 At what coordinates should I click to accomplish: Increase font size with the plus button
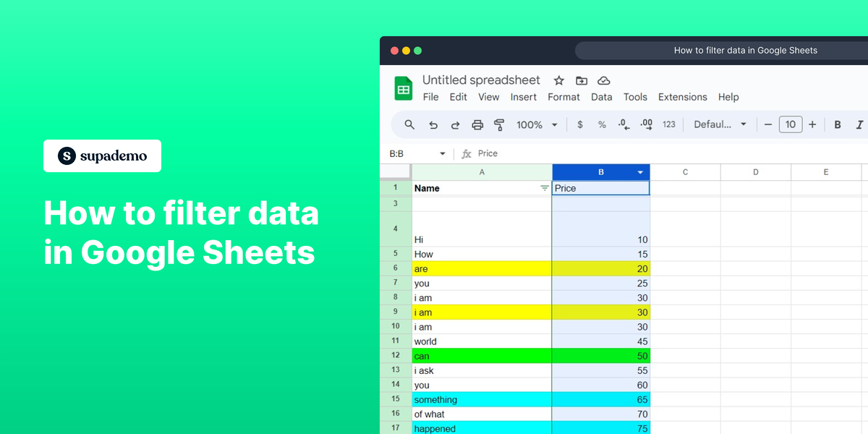point(812,124)
